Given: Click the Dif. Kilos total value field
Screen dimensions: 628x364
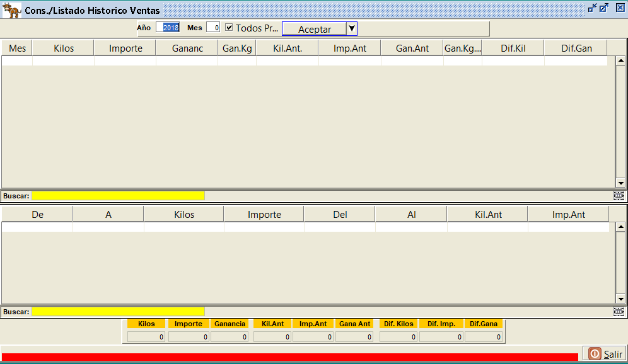Looking at the screenshot, I should click(x=398, y=337).
